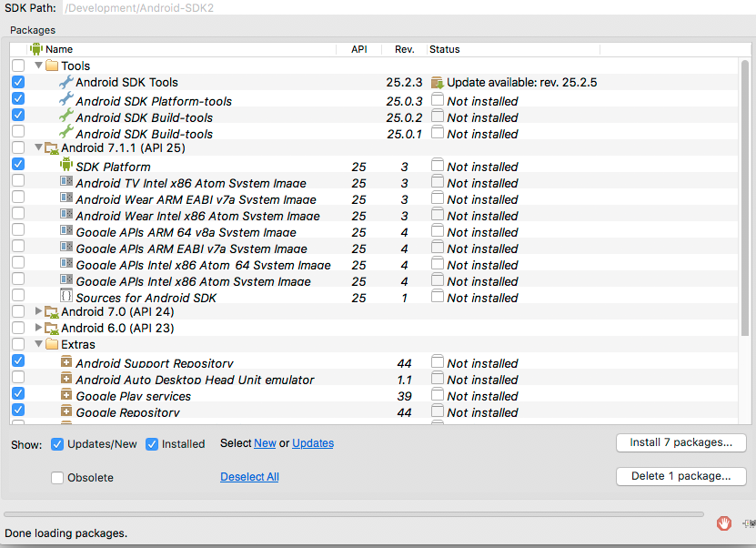Click the Android Support Repository package icon
Image resolution: width=756 pixels, height=548 pixels.
66,361
